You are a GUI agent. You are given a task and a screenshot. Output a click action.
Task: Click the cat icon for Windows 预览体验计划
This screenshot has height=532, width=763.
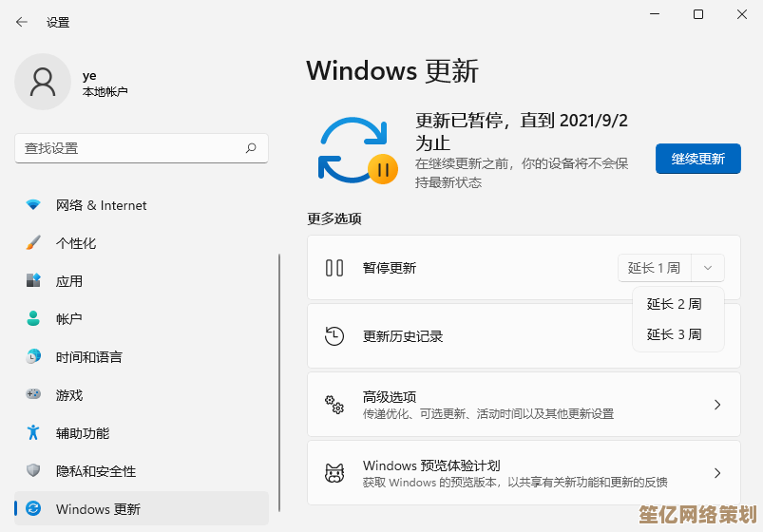pos(334,472)
